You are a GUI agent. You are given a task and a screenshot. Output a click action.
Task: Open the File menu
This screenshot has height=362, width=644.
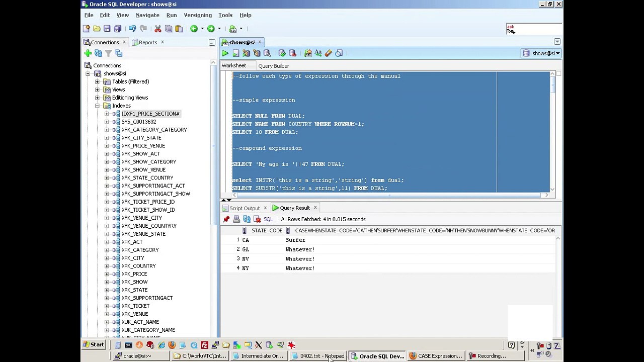89,15
